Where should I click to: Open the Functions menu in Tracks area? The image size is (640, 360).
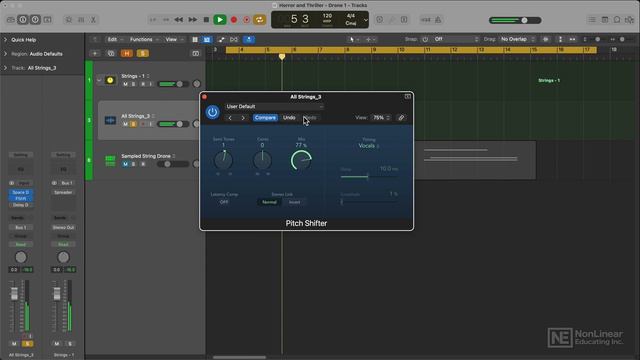[144, 40]
